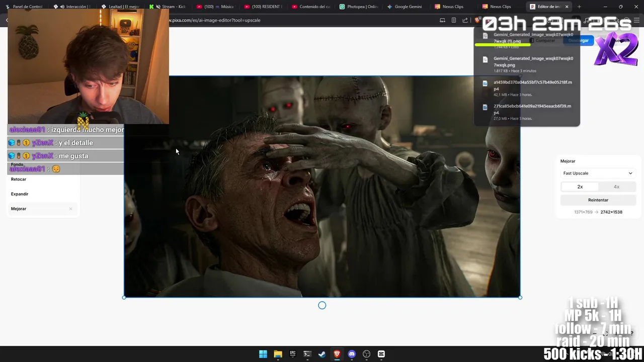Select the Expandir tool in sidebar
This screenshot has height=362, width=644.
[x=20, y=194]
